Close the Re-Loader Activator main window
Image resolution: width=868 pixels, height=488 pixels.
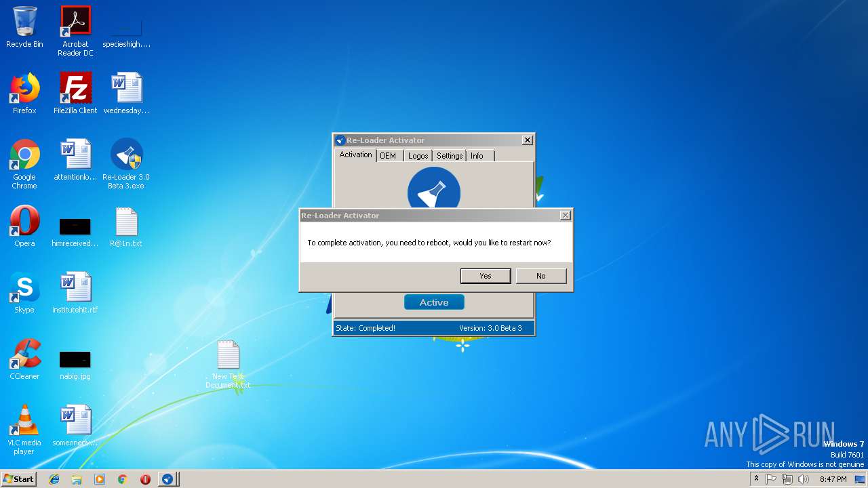click(x=527, y=140)
